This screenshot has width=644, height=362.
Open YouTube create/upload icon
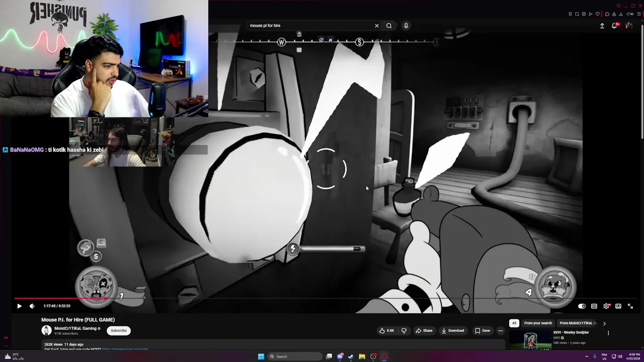coord(602,26)
